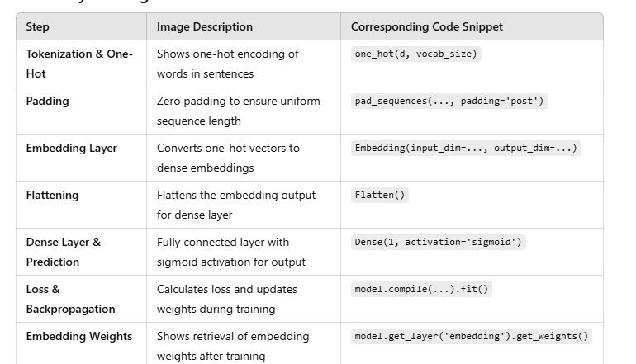This screenshot has height=364, width=636.
Task: Click the 'Corresponding Code Snippet' column header
Action: point(427,26)
